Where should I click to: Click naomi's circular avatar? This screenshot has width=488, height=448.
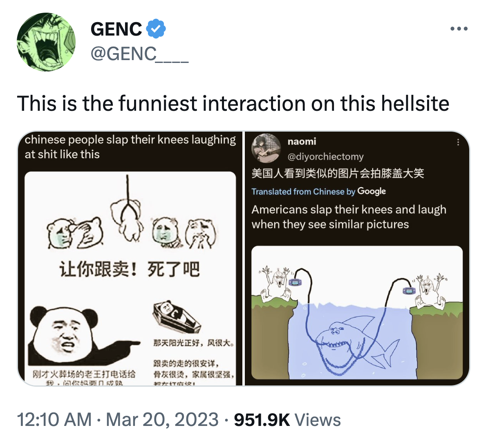point(266,148)
